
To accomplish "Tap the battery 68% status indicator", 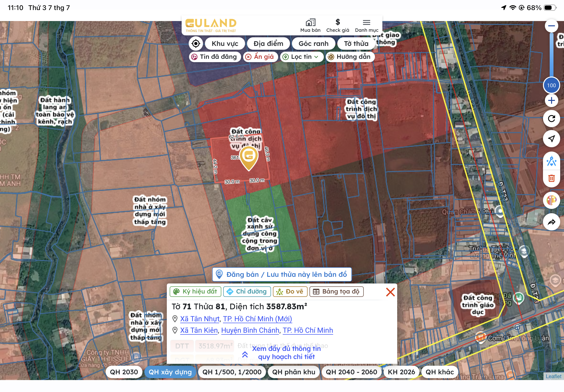I will [541, 8].
